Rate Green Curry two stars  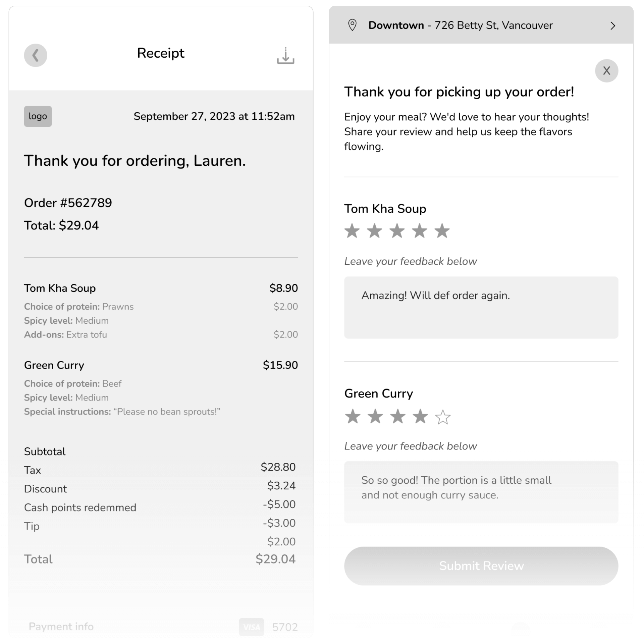[x=375, y=417]
